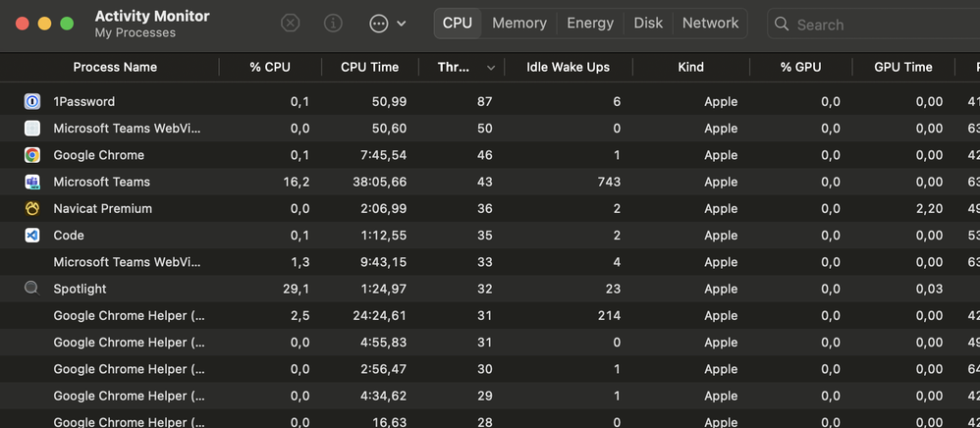Click CPU time 2:06,99
Viewport: 980px width, 428px height.
click(383, 209)
